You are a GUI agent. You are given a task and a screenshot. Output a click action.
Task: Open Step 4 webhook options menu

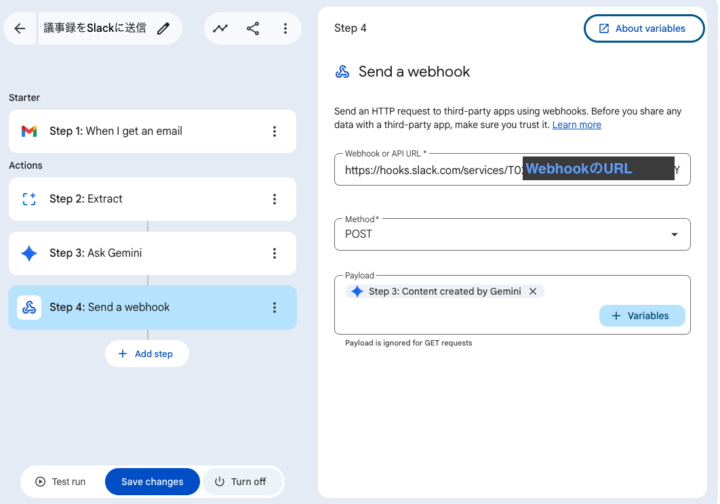click(274, 308)
